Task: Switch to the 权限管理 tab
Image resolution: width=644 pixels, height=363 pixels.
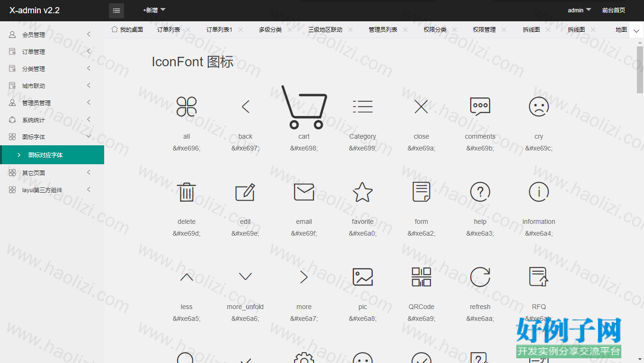Action: [484, 29]
